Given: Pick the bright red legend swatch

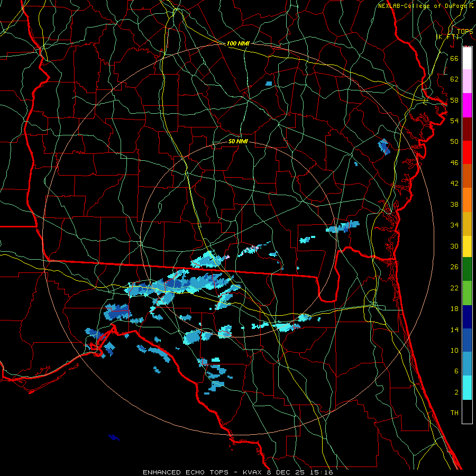Looking at the screenshot, I should (x=467, y=152).
